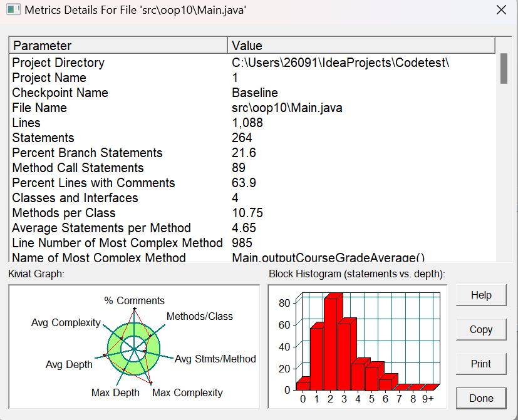Select the Lines parameter row
Viewport: 518px width, 420px height.
point(252,123)
